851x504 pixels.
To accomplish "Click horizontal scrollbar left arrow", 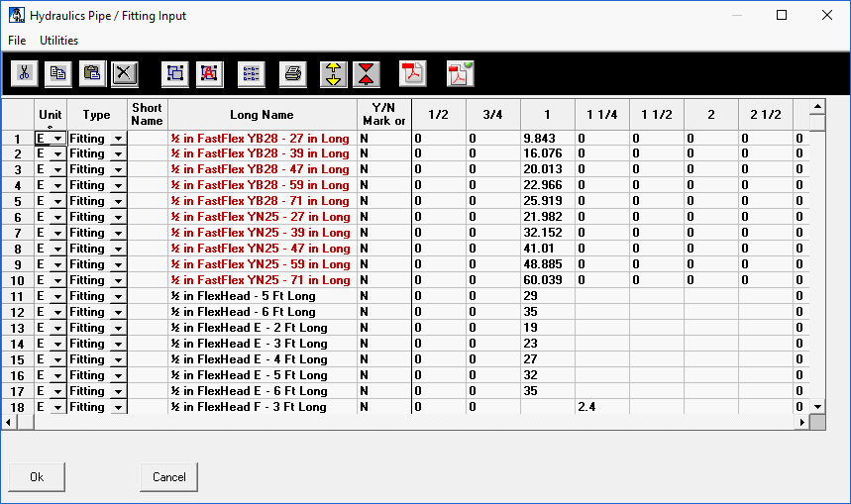I will (8, 422).
